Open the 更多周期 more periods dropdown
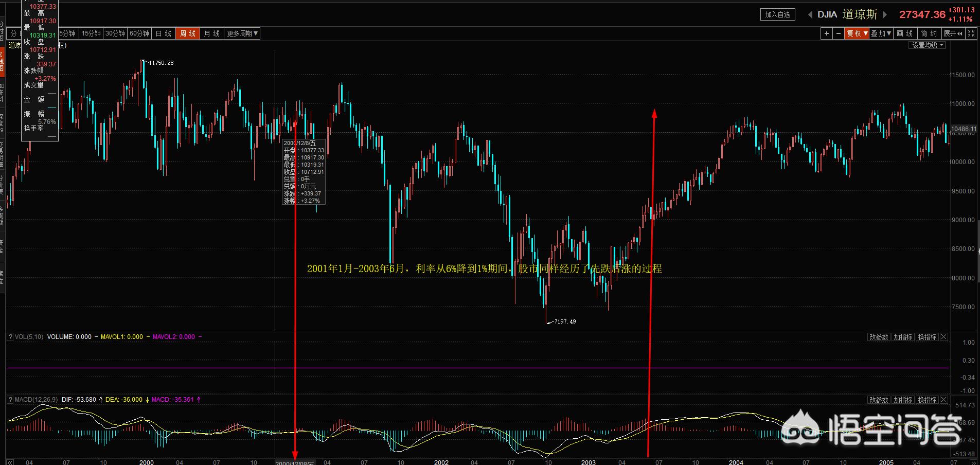The width and height of the screenshot is (980, 465). 242,33
